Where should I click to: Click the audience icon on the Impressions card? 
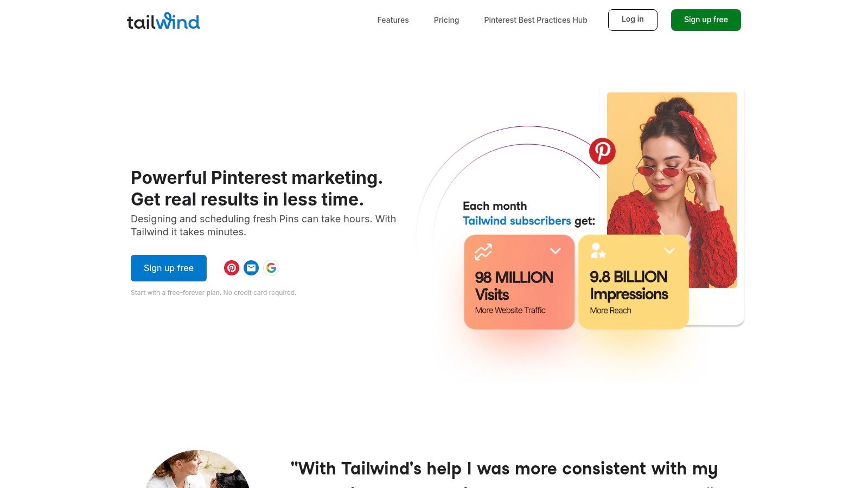(x=598, y=251)
